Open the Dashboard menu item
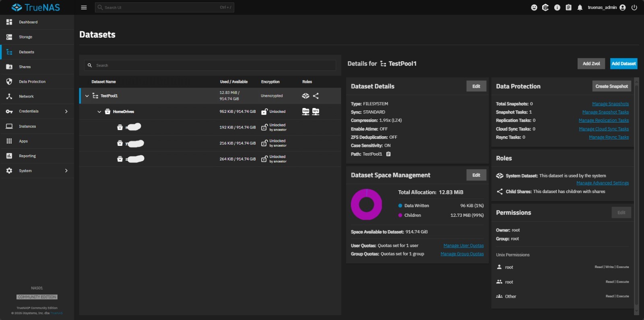Image resolution: width=644 pixels, height=320 pixels. click(x=37, y=22)
